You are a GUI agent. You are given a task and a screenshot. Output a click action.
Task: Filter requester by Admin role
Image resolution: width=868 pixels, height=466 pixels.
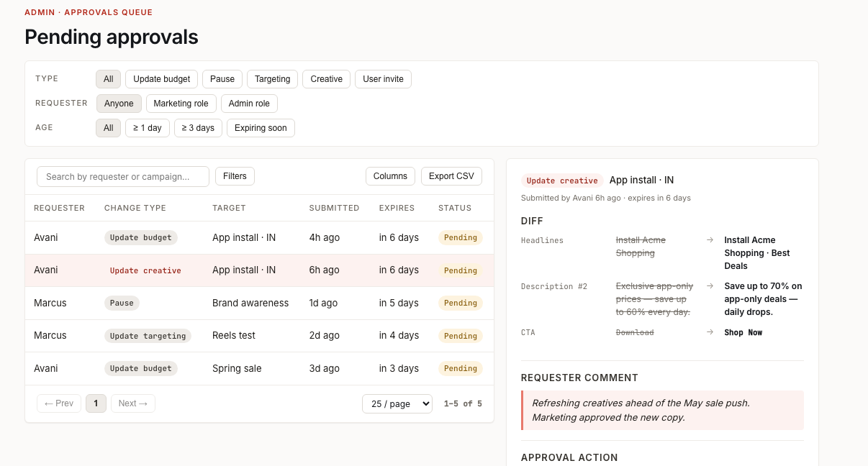tap(249, 104)
